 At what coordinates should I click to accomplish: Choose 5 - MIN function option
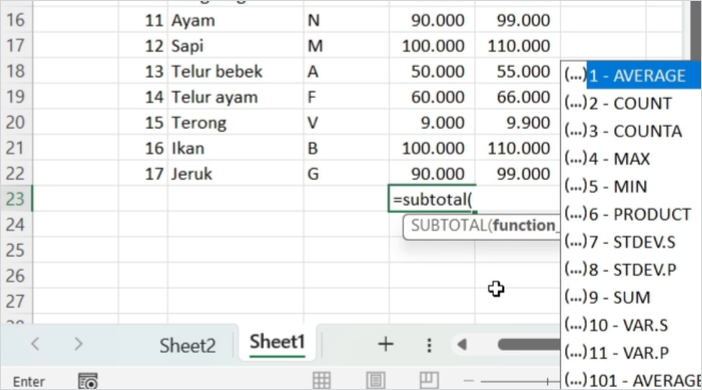pos(631,186)
